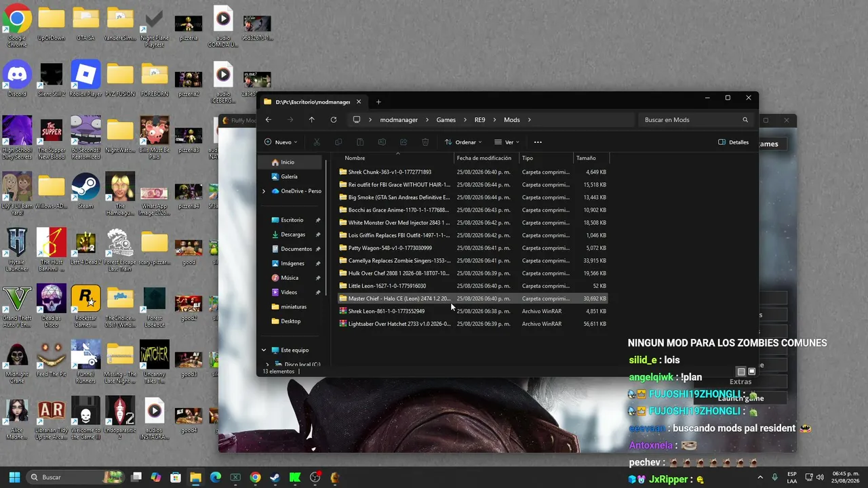Open the Ordenar sort dropdown
The height and width of the screenshot is (488, 868).
click(463, 142)
